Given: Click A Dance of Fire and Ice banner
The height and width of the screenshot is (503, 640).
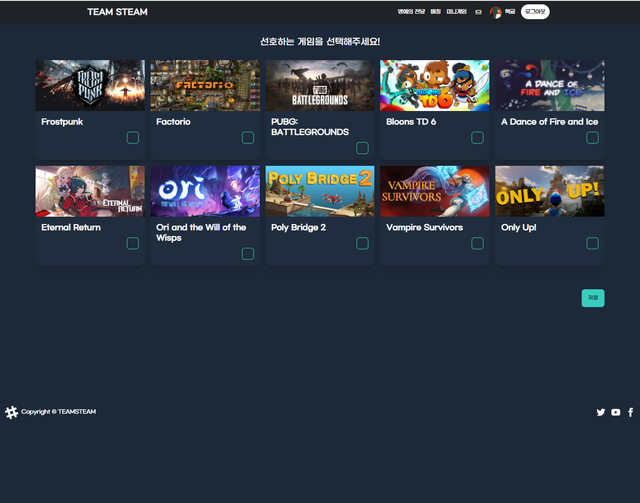Looking at the screenshot, I should (550, 85).
